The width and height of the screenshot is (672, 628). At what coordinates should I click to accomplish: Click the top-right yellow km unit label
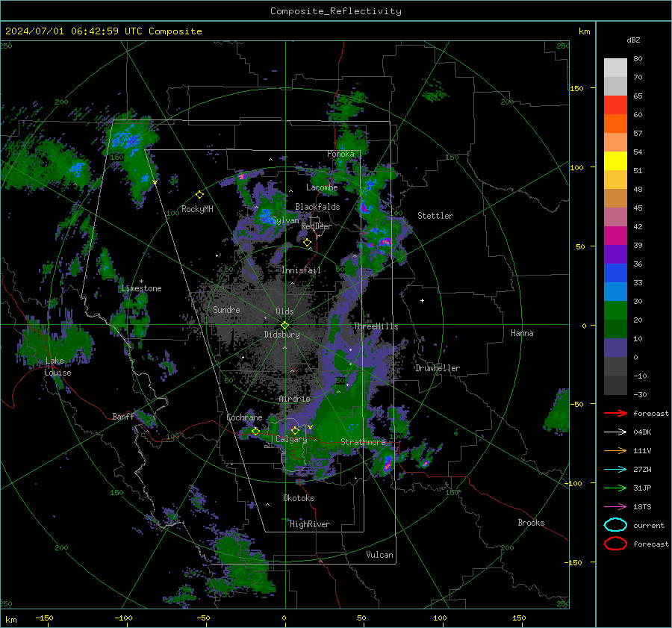[x=584, y=31]
